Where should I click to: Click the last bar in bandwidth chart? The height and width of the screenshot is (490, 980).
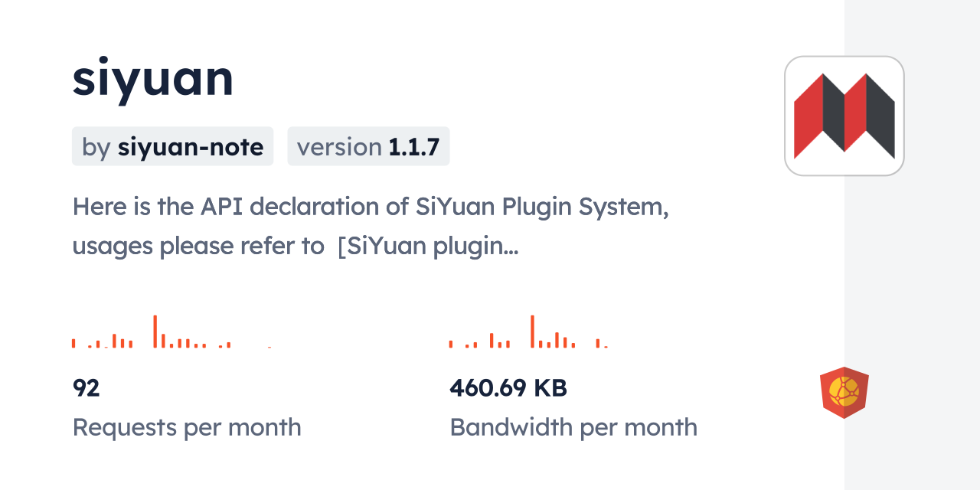click(x=606, y=347)
